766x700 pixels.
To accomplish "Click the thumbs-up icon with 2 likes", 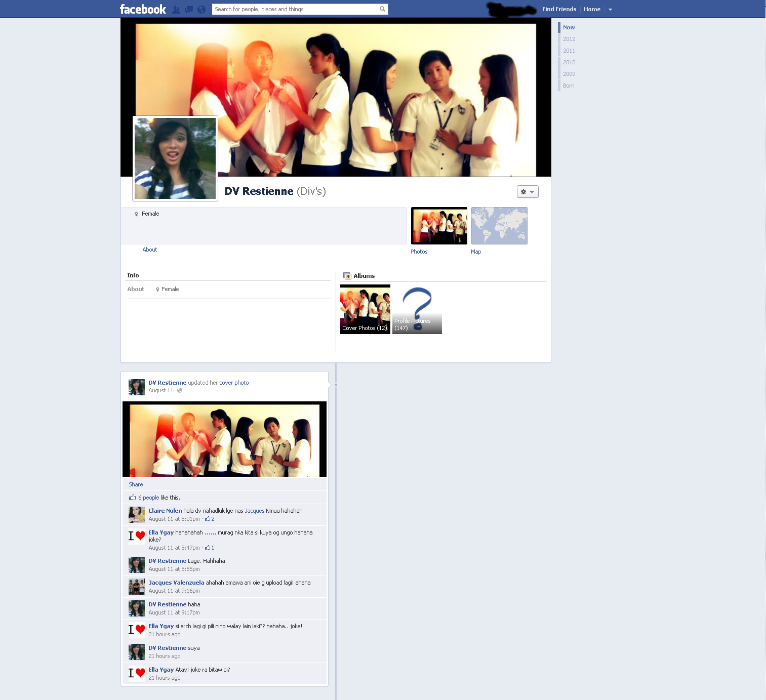I will 208,519.
